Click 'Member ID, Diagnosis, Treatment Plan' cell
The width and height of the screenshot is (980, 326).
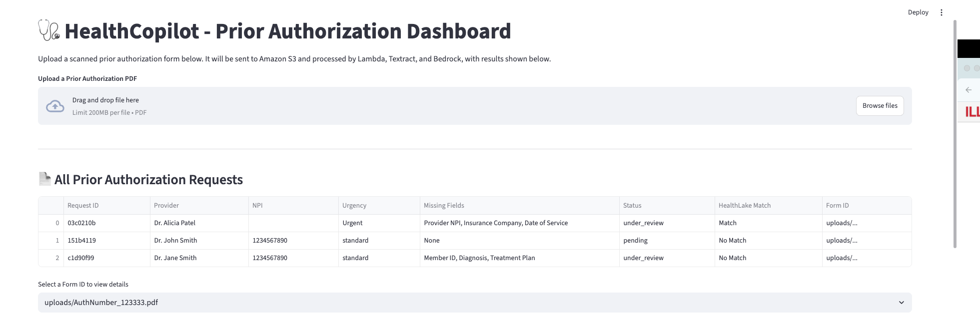tap(520, 258)
